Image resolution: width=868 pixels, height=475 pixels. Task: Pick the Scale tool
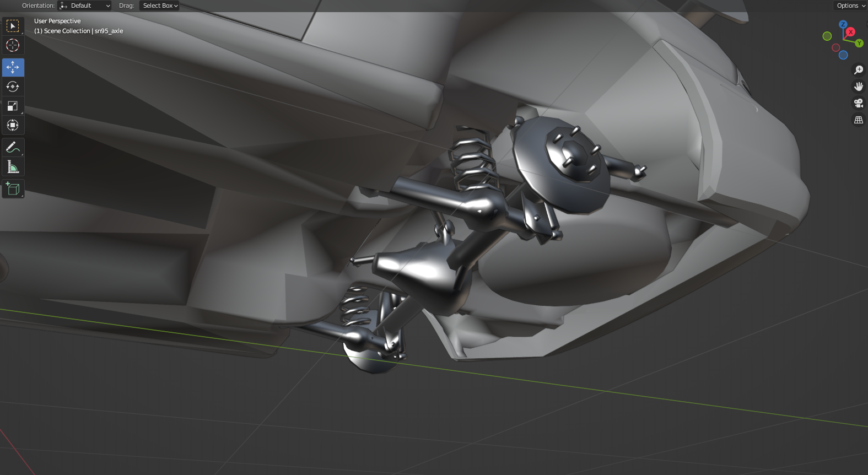tap(13, 106)
